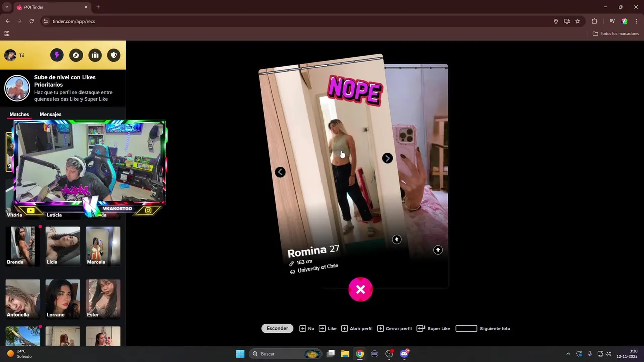The width and height of the screenshot is (644, 362).
Task: Reload the Tinder page
Action: tap(31, 21)
